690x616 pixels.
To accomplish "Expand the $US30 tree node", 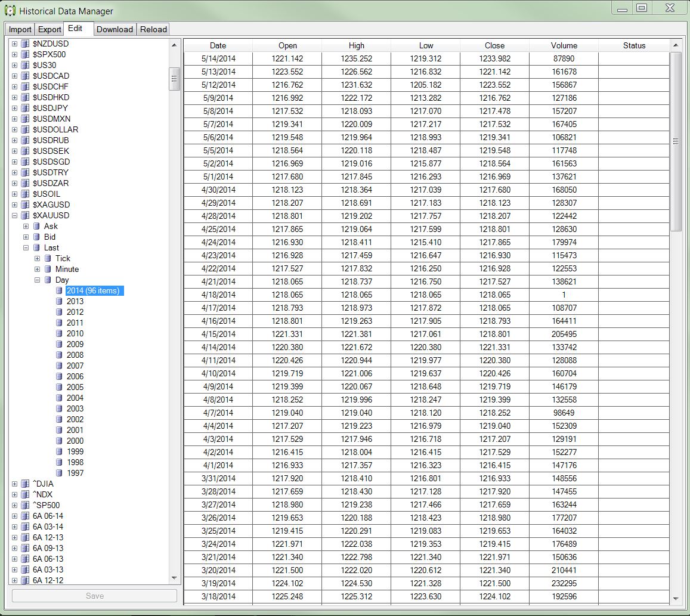I will [x=14, y=65].
